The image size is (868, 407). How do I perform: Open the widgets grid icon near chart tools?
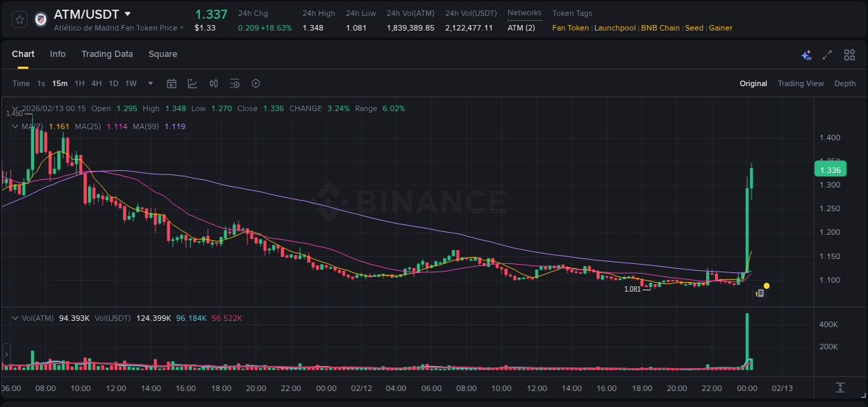849,54
